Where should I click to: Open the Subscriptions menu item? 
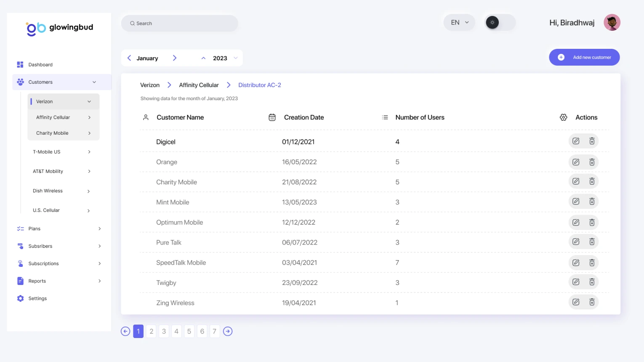pyautogui.click(x=59, y=264)
